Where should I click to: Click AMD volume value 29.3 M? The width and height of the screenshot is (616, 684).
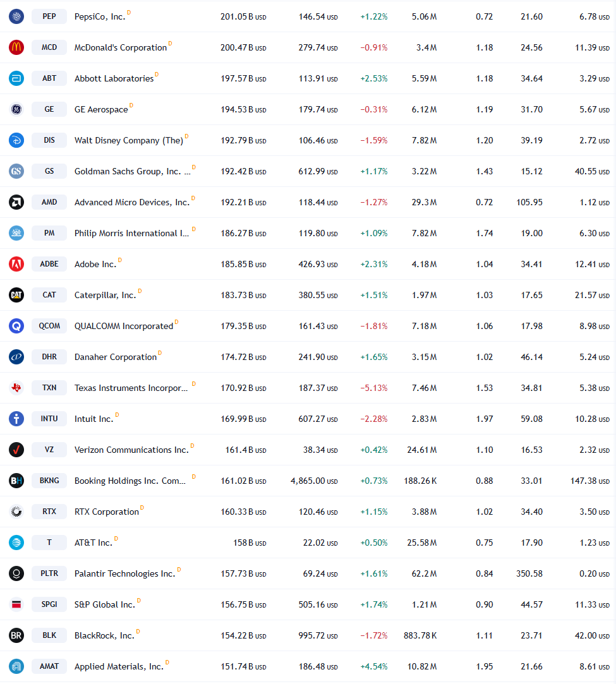(x=424, y=202)
